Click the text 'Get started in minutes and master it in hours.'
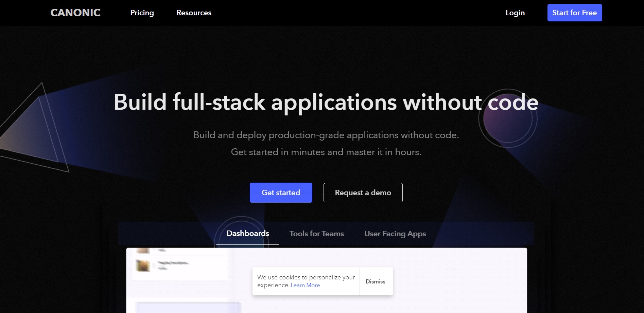This screenshot has width=644, height=313. 326,152
